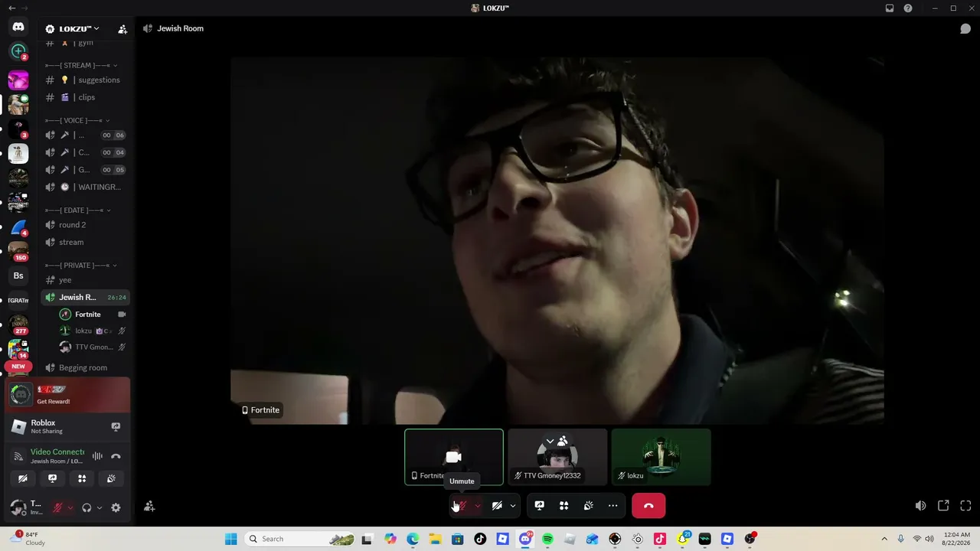Image resolution: width=980 pixels, height=551 pixels.
Task: Open activities launcher in sidebar panel
Action: coord(82,478)
